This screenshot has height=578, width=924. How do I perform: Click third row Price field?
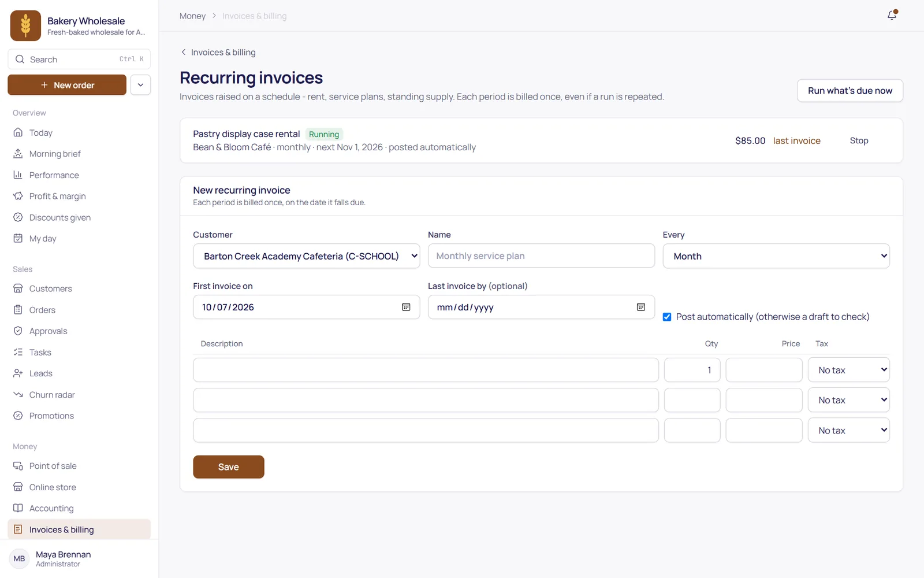(763, 430)
